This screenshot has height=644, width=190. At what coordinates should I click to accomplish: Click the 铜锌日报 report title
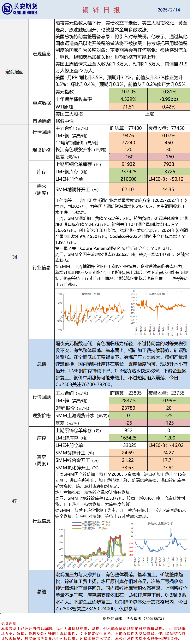point(101,10)
